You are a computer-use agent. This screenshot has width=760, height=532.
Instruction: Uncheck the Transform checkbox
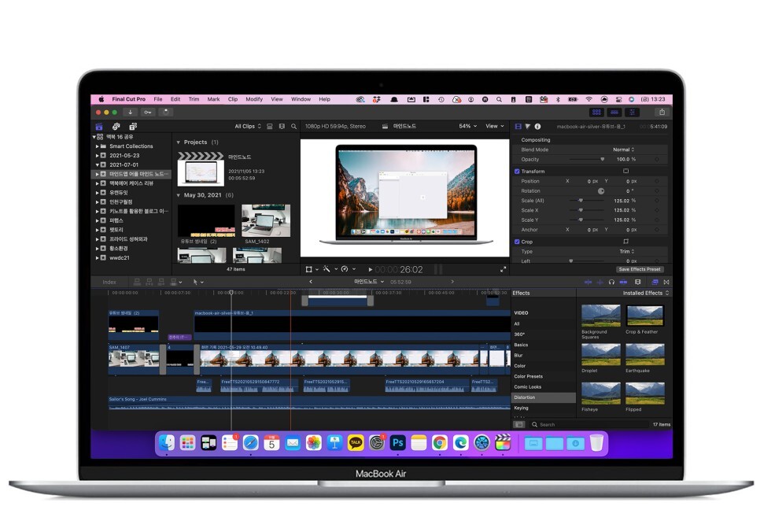point(517,172)
